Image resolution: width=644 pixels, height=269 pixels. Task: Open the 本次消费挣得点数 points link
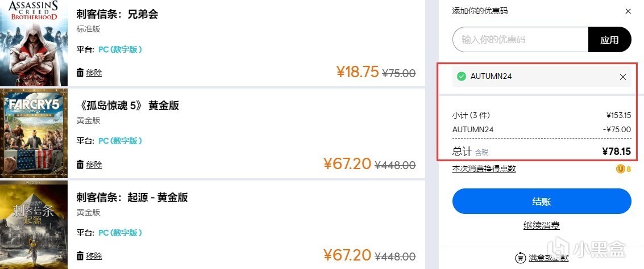click(x=484, y=169)
